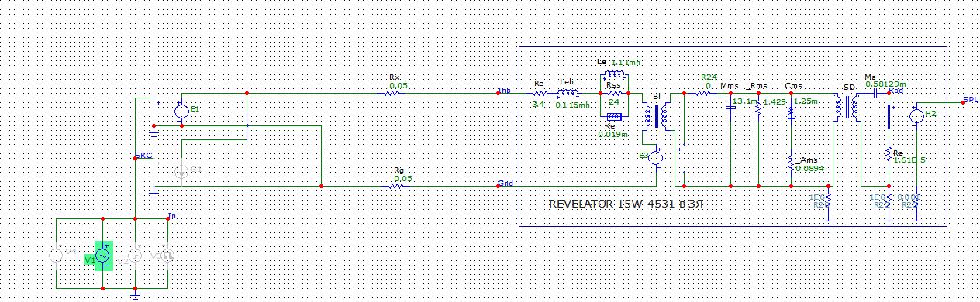Click the SPL output node label
This screenshot has width=980, height=302.
point(970,100)
